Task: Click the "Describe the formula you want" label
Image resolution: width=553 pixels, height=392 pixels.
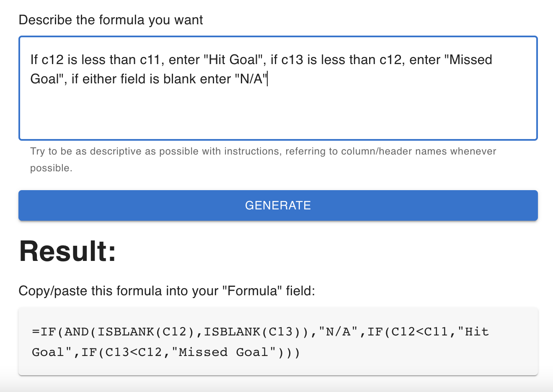Action: pos(110,20)
